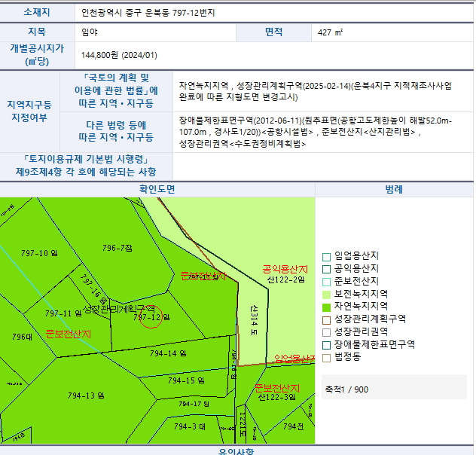Screen dimensions: 476x455
Task: Click the 확인도면 section header
Action: click(157, 189)
